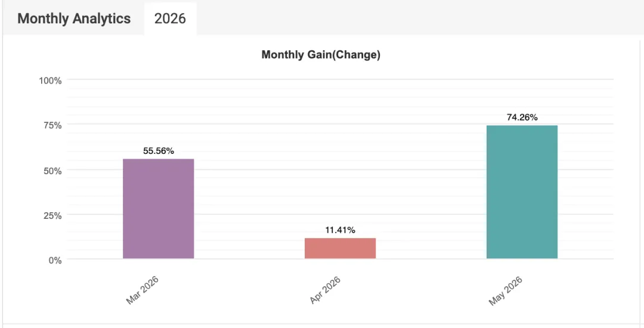The width and height of the screenshot is (644, 328).
Task: Click the 25% y-axis label
Action: pos(52,215)
